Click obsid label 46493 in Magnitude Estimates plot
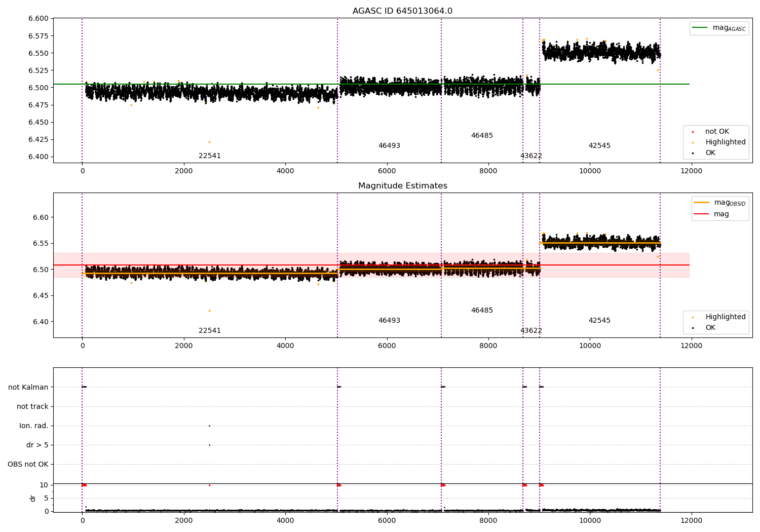This screenshot has height=532, width=760. coord(389,321)
